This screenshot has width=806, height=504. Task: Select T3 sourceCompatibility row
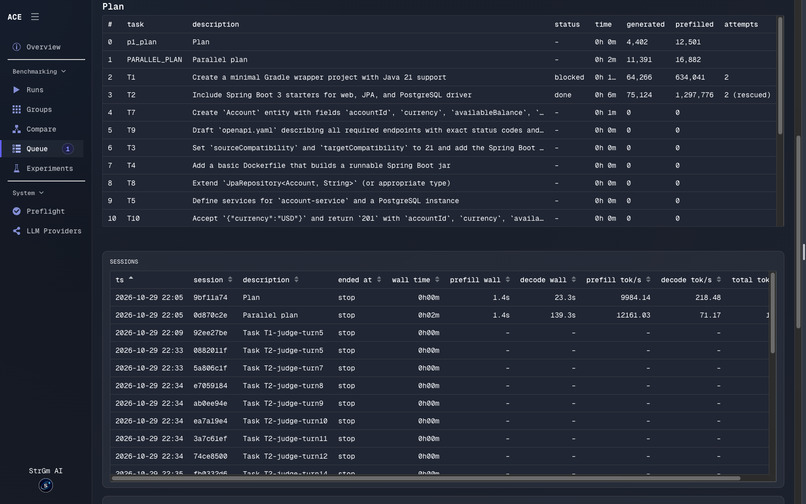point(439,148)
